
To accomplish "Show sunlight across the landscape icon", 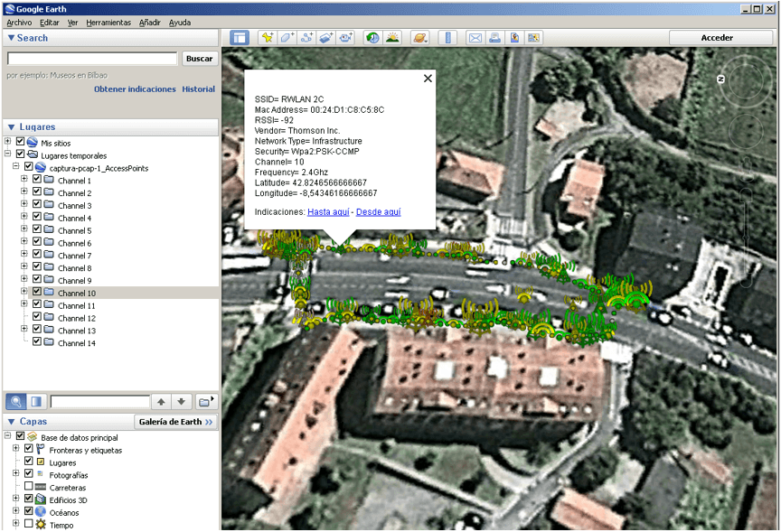I will (x=392, y=38).
